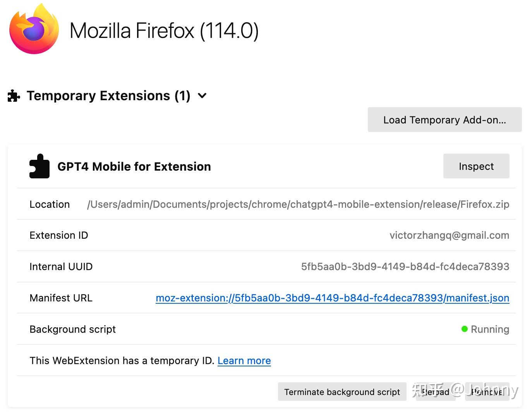532x414 pixels.
Task: Open the moz-extension manifest.json link
Action: tap(332, 298)
